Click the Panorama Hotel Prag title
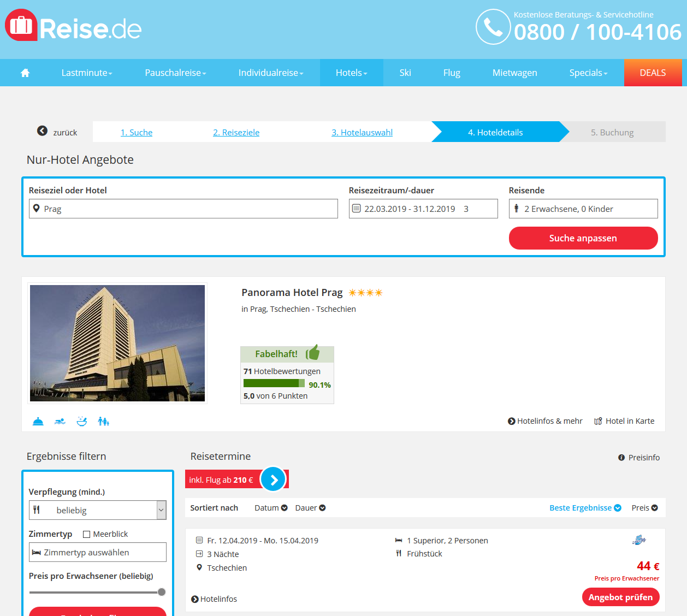Image resolution: width=687 pixels, height=616 pixels. tap(292, 293)
